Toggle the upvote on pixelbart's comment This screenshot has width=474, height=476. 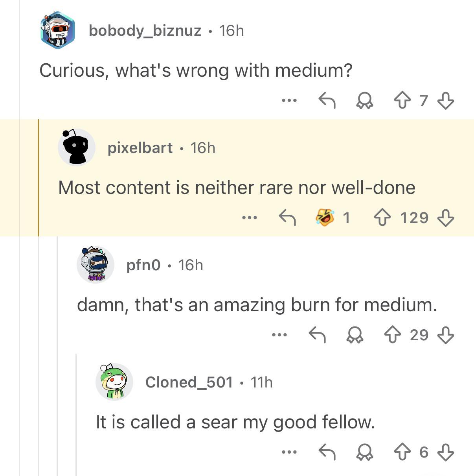382,218
